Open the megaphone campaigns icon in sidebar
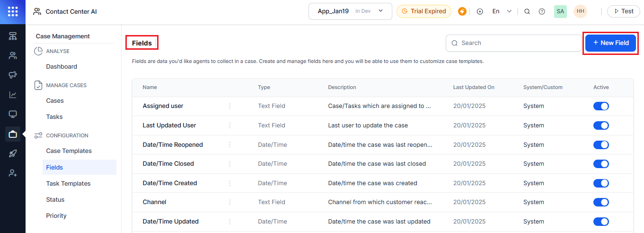644x233 pixels. [13, 75]
